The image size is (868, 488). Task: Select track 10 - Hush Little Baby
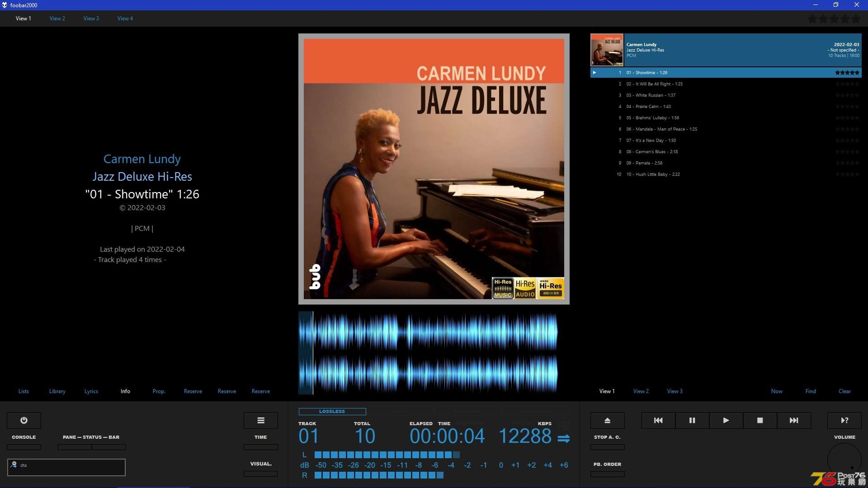point(726,174)
